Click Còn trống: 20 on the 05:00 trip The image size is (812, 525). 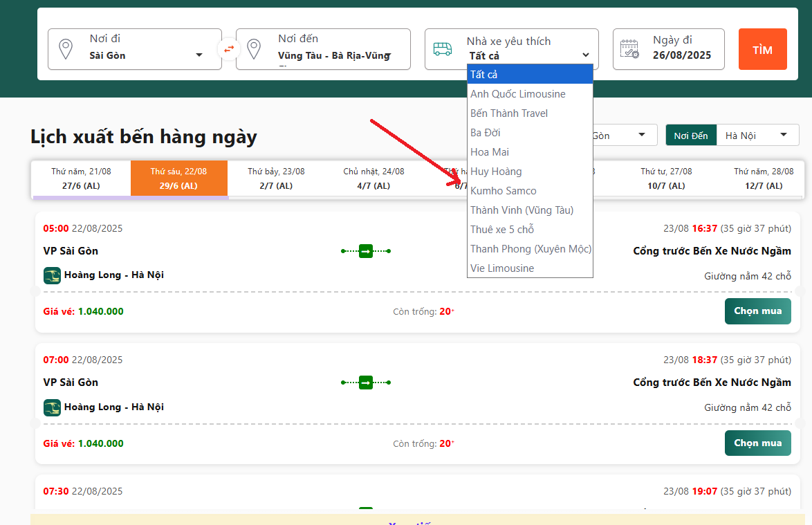pos(423,311)
